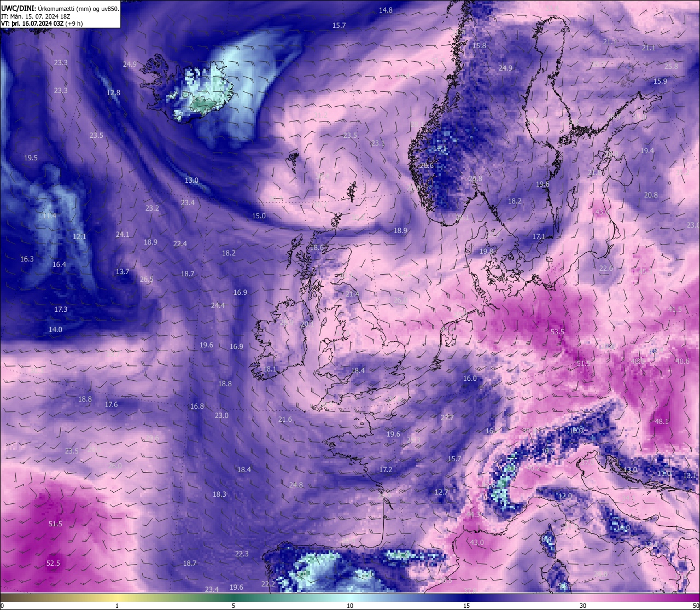Viewport: 700px width, 610px height.
Task: Click the 23.1 value label
Action: click(x=378, y=143)
